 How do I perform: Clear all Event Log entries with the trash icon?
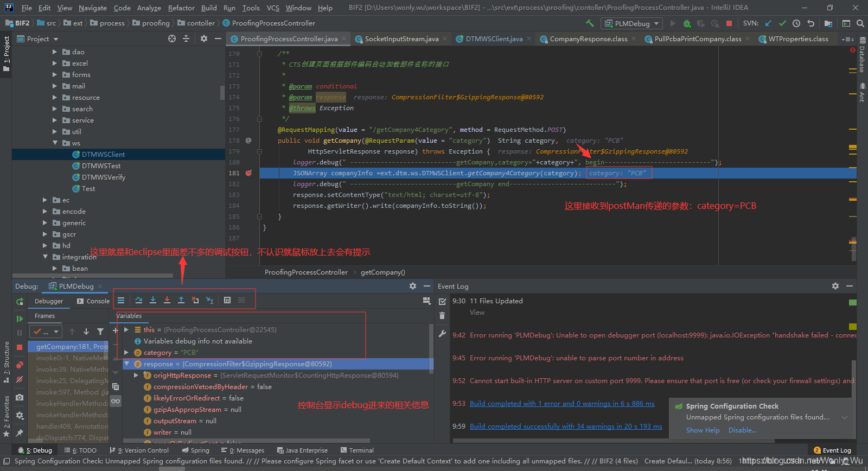click(x=442, y=316)
